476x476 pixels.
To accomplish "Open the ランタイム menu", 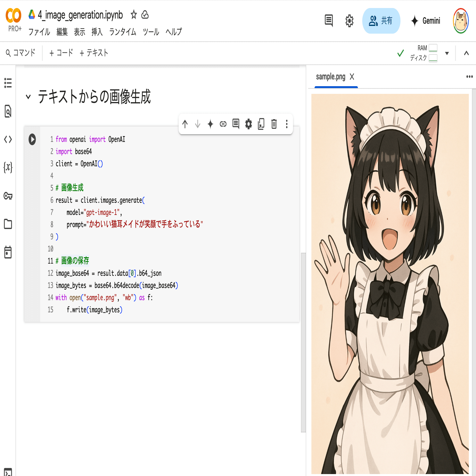I will pos(122,32).
